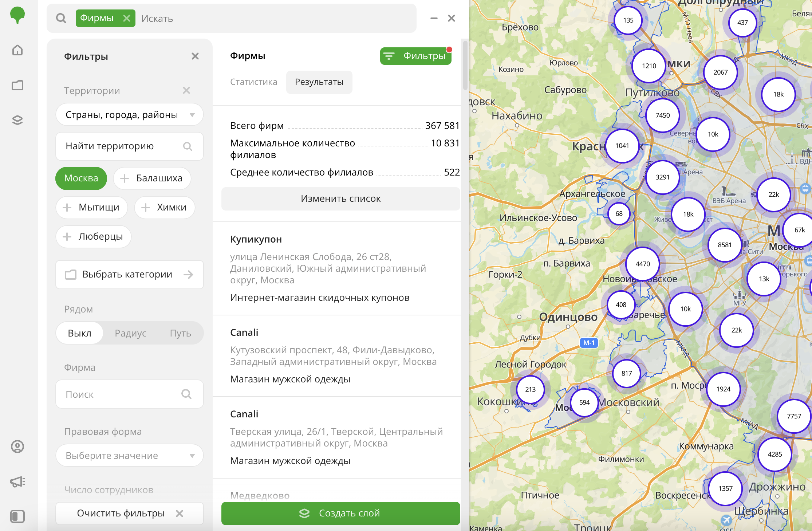
Task: Click Очистить фильтры button
Action: click(x=130, y=514)
